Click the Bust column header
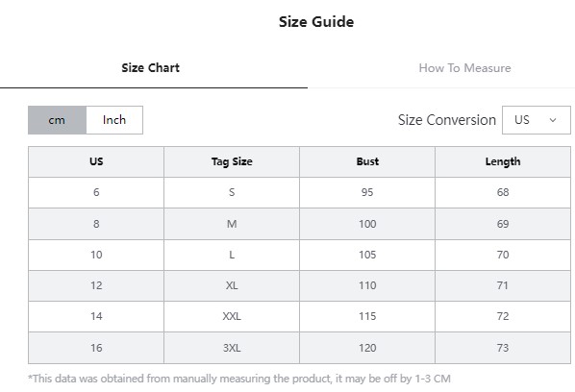575x392 pixels. pyautogui.click(x=367, y=162)
